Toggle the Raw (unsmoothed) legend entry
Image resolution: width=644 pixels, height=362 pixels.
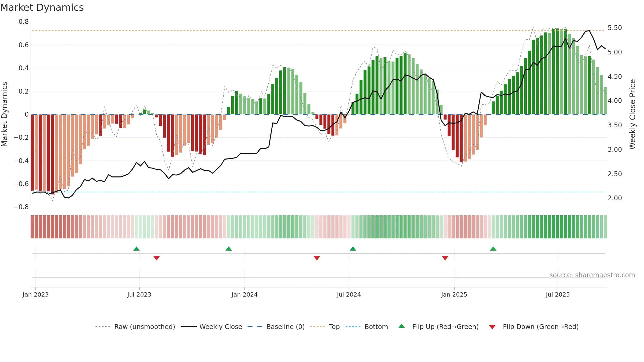135,327
